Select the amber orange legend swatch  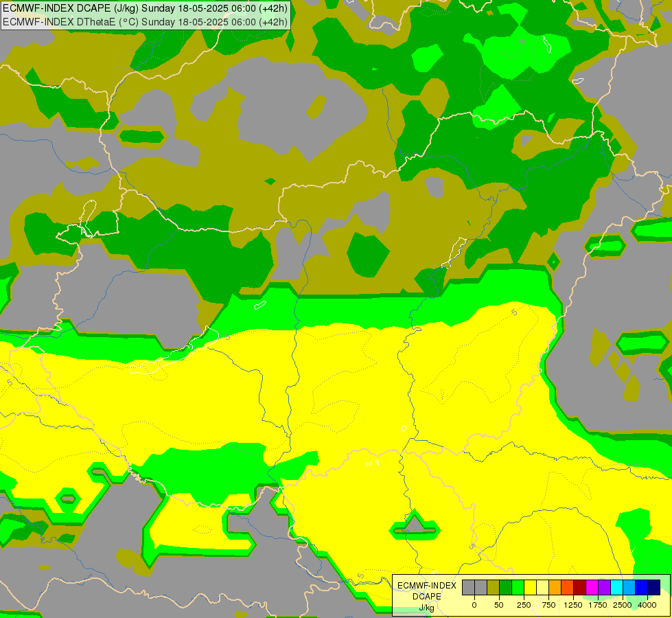(555, 588)
